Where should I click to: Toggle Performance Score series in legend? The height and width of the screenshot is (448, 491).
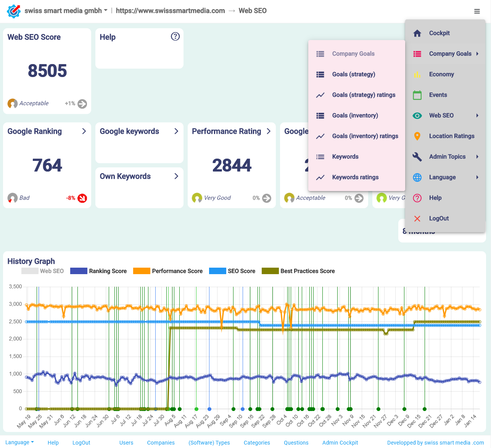(168, 271)
